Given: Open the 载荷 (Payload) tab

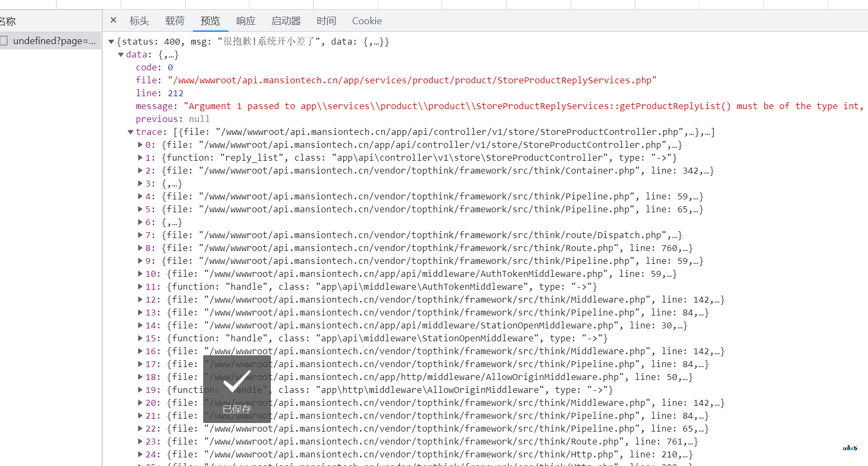Looking at the screenshot, I should (175, 21).
